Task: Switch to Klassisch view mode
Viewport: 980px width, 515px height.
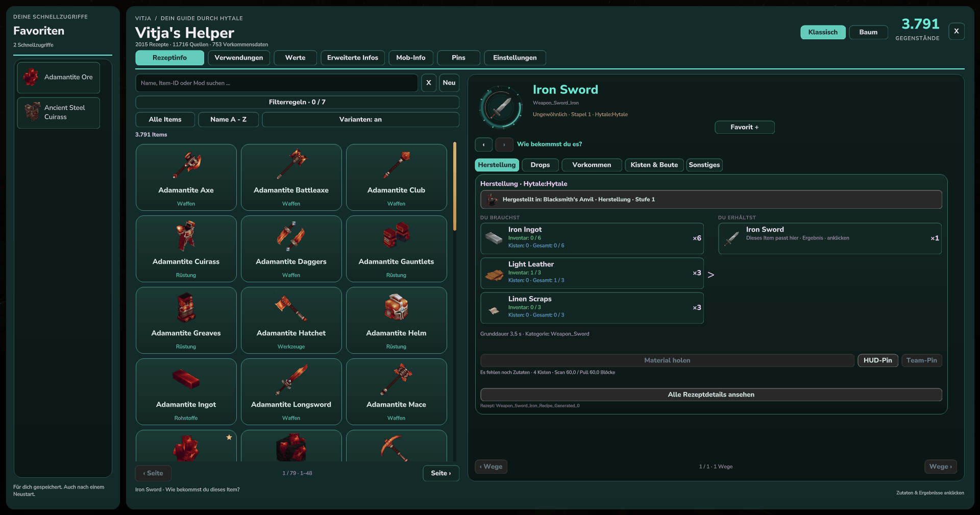Action: (x=823, y=32)
